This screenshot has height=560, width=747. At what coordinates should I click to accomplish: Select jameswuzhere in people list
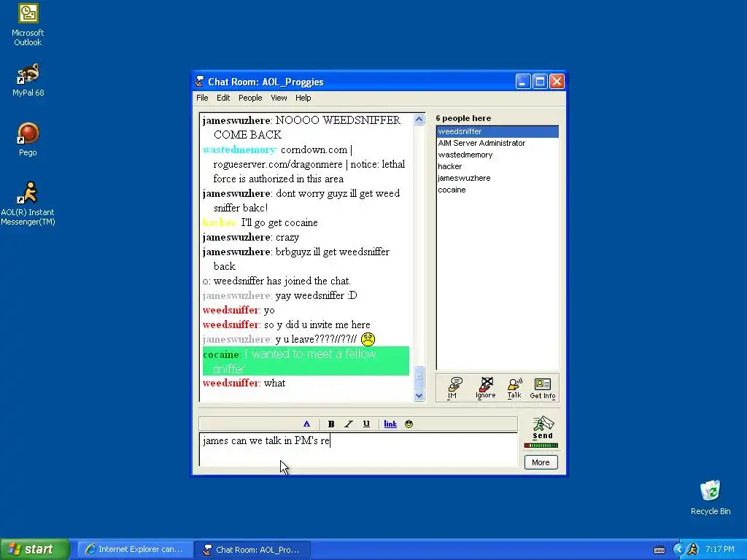click(x=498, y=178)
